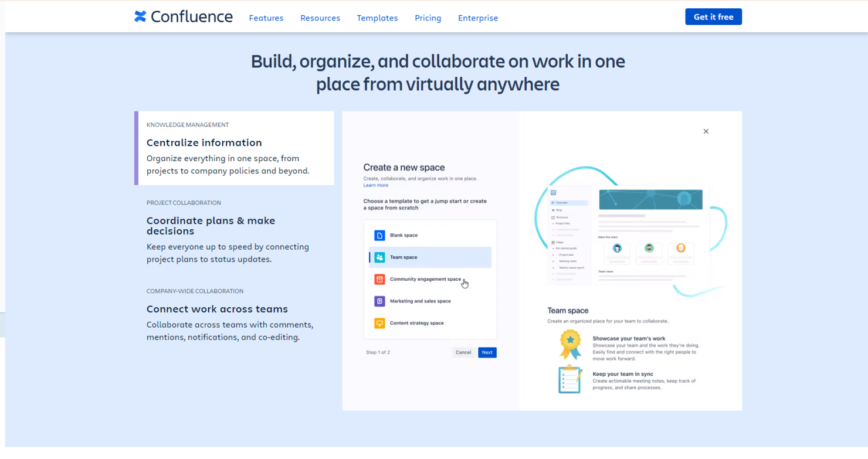
Task: Click the Cancel button
Action: [463, 352]
